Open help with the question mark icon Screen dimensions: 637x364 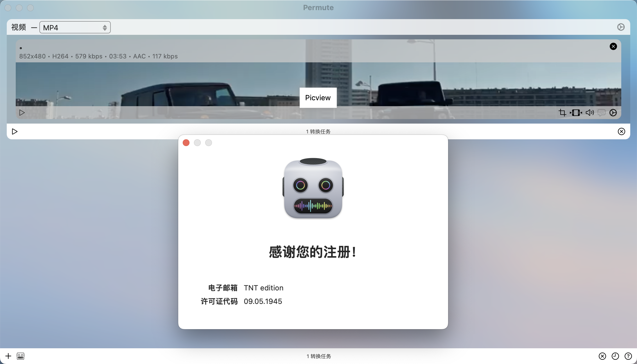pos(628,356)
